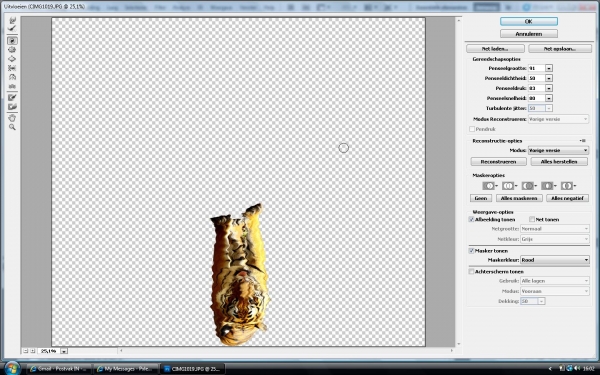Select the Hand tool

click(12, 118)
